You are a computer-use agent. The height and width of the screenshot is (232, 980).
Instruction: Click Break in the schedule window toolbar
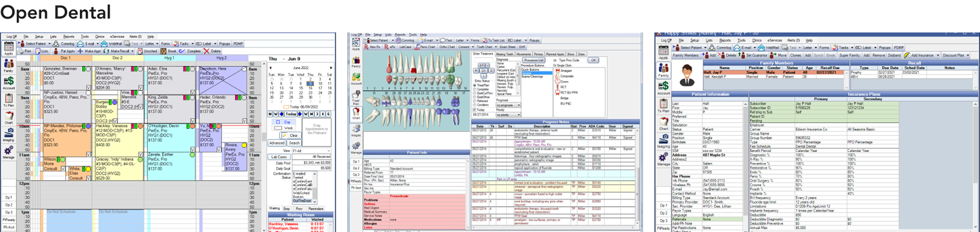point(169,51)
